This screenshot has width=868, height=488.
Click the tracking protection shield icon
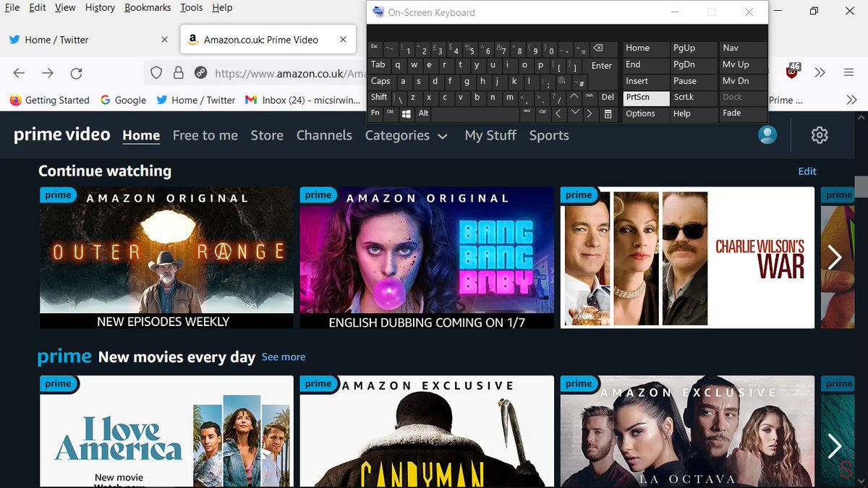156,73
